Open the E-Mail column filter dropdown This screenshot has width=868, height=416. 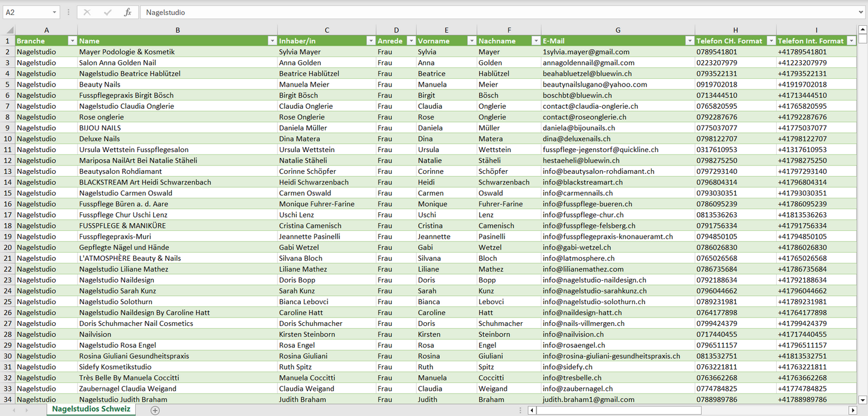(689, 41)
